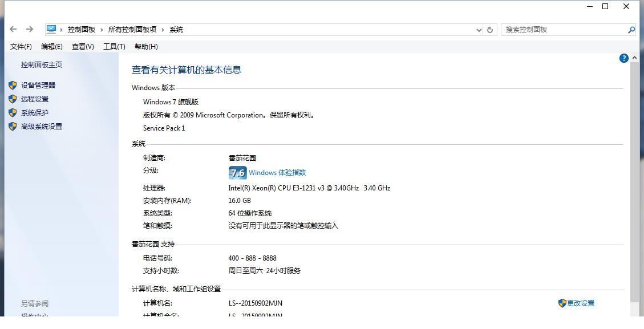Image resolution: width=644 pixels, height=329 pixels.
Task: Click heading 查看有关计算机的基本信息
Action: [187, 70]
